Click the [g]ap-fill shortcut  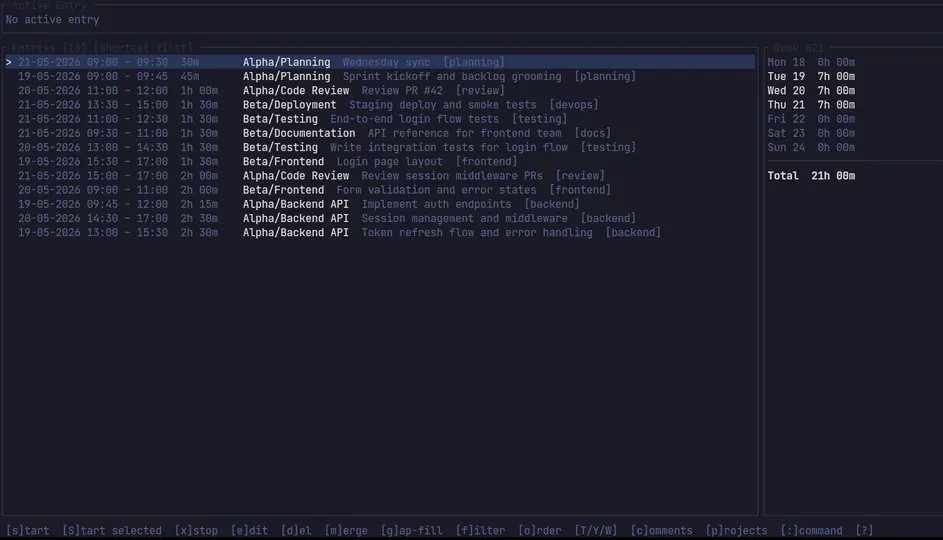click(411, 530)
